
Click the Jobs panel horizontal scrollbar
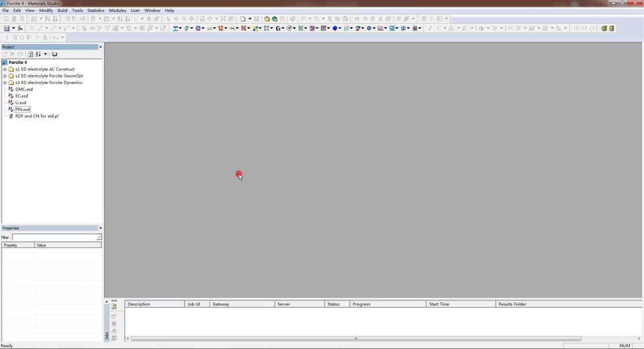356,338
